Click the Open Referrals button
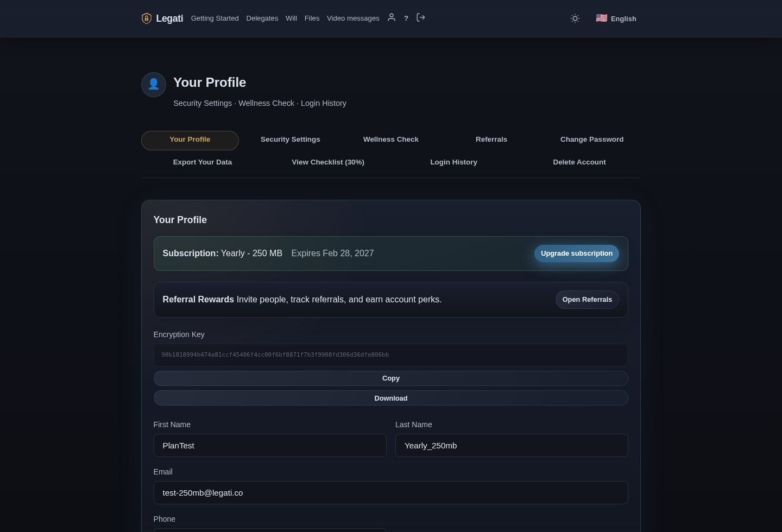This screenshot has width=782, height=532. (x=587, y=300)
